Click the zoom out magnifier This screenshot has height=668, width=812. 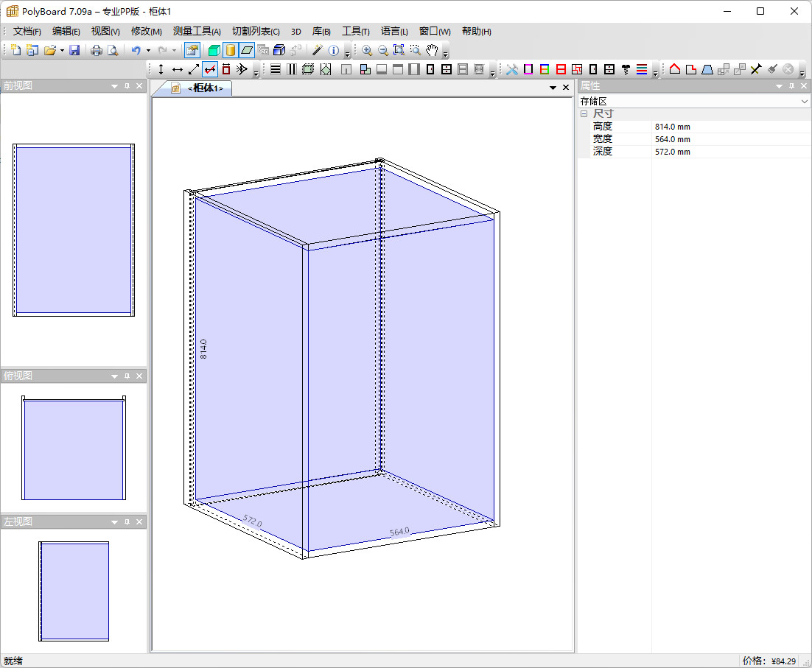point(383,50)
